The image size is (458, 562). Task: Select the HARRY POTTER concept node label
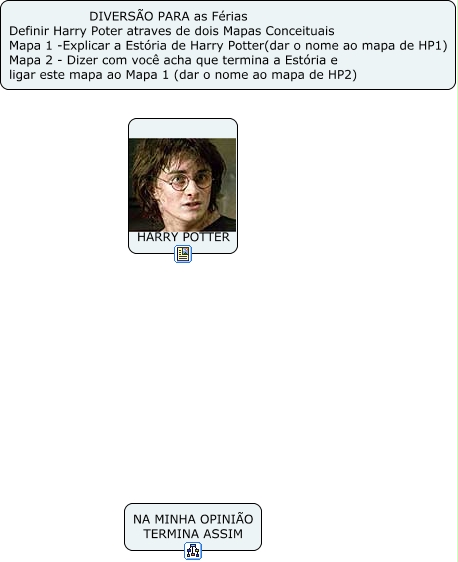coord(183,237)
